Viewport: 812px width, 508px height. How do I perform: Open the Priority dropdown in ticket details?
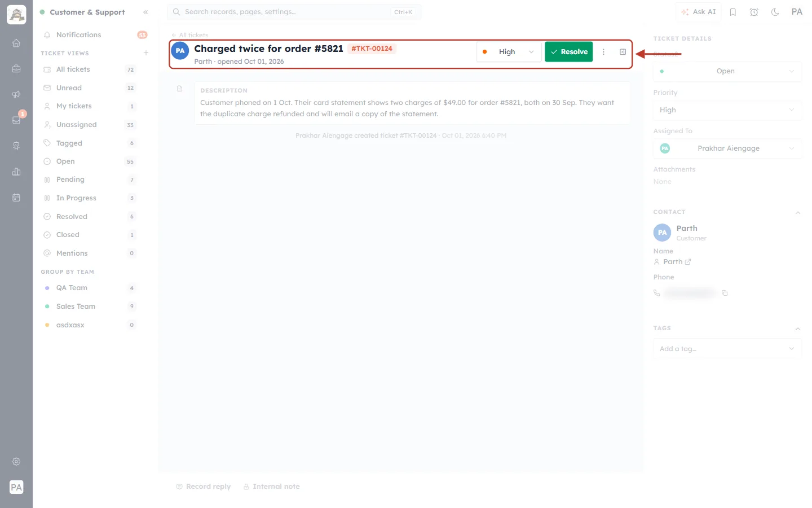727,110
